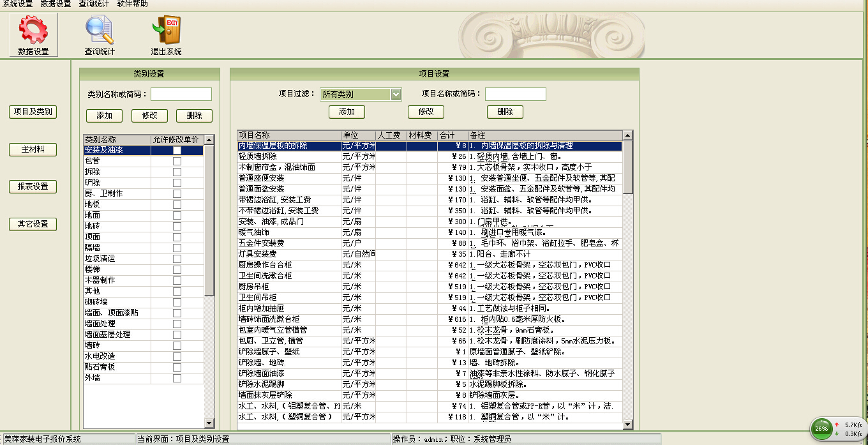868x445 pixels.
Task: Select category row 楼梯
Action: pos(144,270)
